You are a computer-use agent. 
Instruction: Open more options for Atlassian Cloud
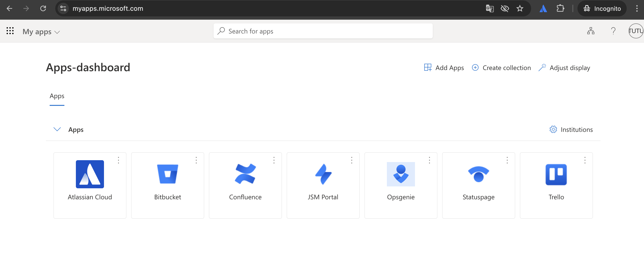click(118, 160)
